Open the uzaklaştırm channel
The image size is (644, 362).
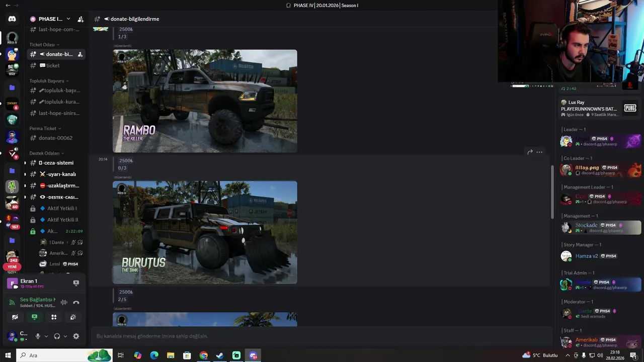pyautogui.click(x=56, y=186)
